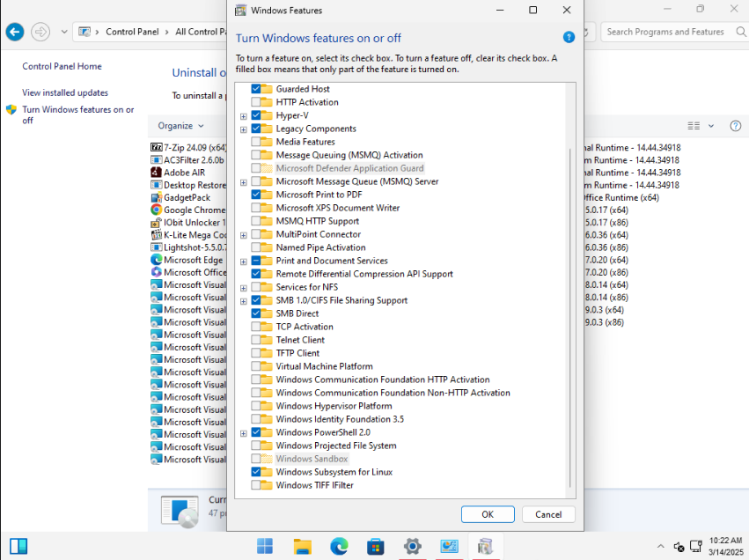Viewport: 749px width, 560px height.
Task: Expand SMB 1.0/CIFS File Sharing Support
Action: coord(244,301)
